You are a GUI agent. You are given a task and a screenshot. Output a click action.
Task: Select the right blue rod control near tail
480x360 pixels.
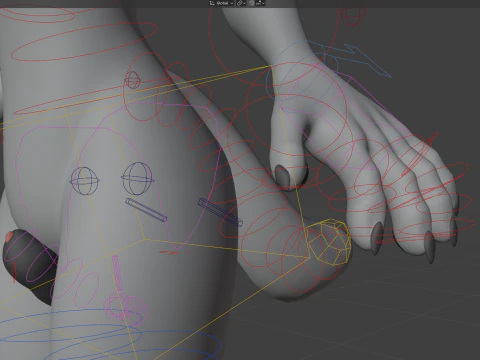tap(220, 212)
